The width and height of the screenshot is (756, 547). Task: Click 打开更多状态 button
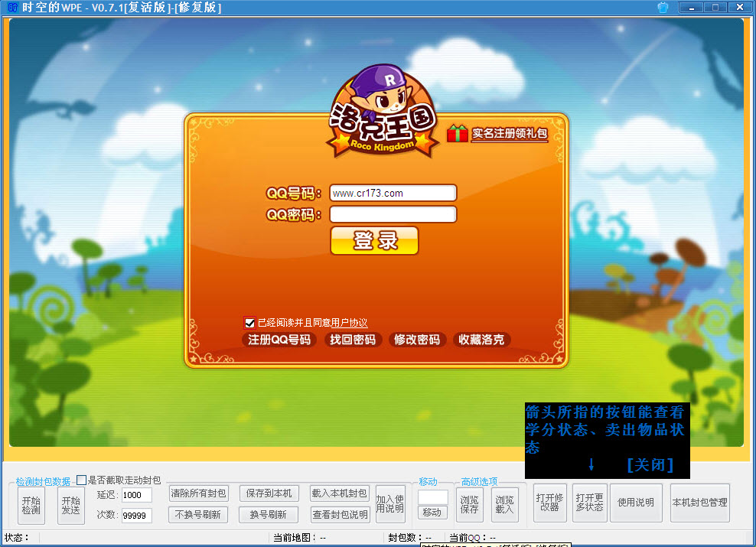tap(590, 503)
